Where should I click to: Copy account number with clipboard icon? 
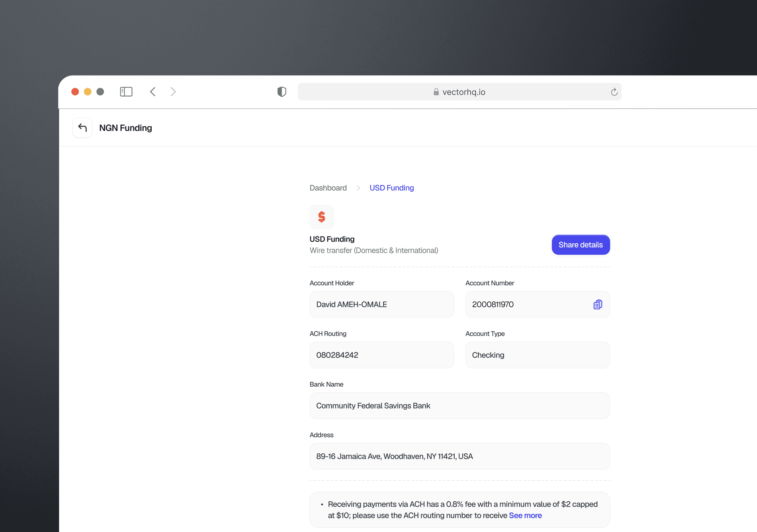pos(598,304)
